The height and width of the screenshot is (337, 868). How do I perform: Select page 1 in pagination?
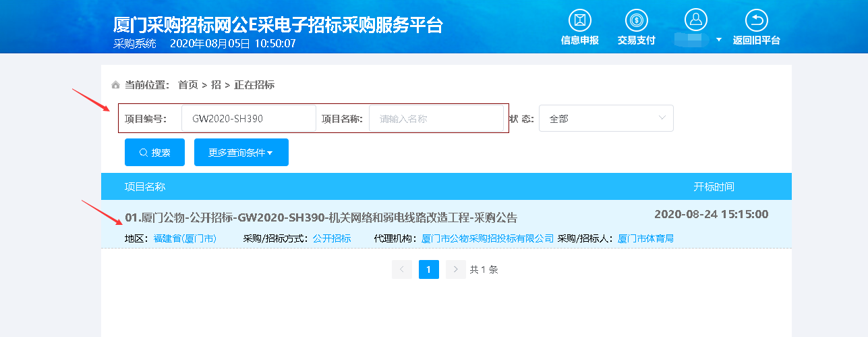[x=429, y=269]
